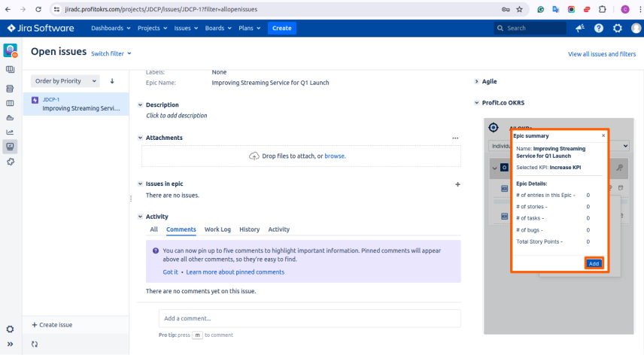Add issue to epic with plus icon

click(457, 184)
